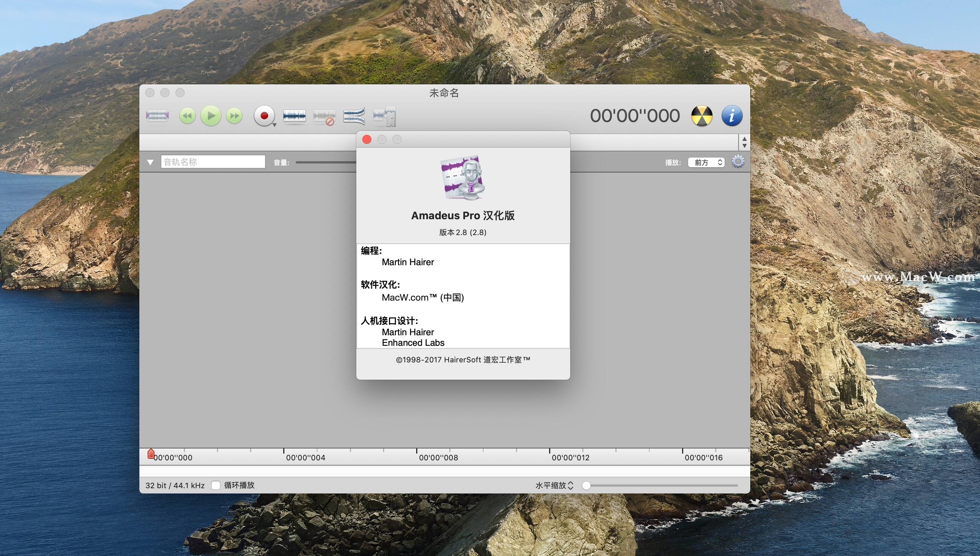
Task: Click the ©1998-2017 HairerSoft copyright text
Action: point(463,360)
